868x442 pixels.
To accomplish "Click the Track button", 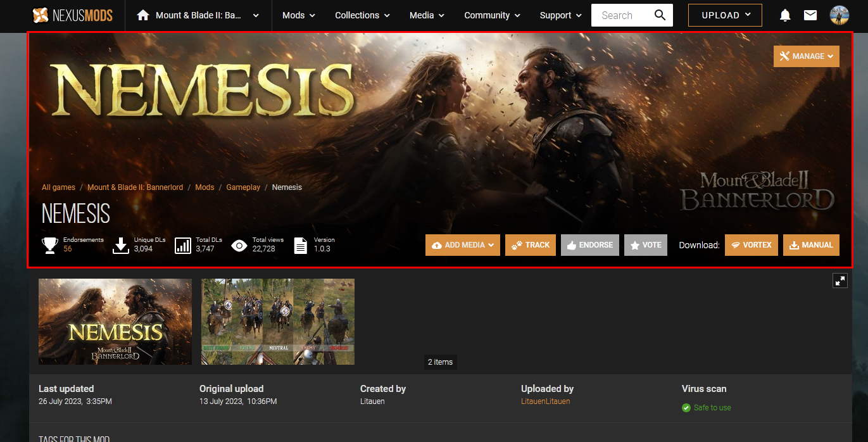I will point(531,245).
